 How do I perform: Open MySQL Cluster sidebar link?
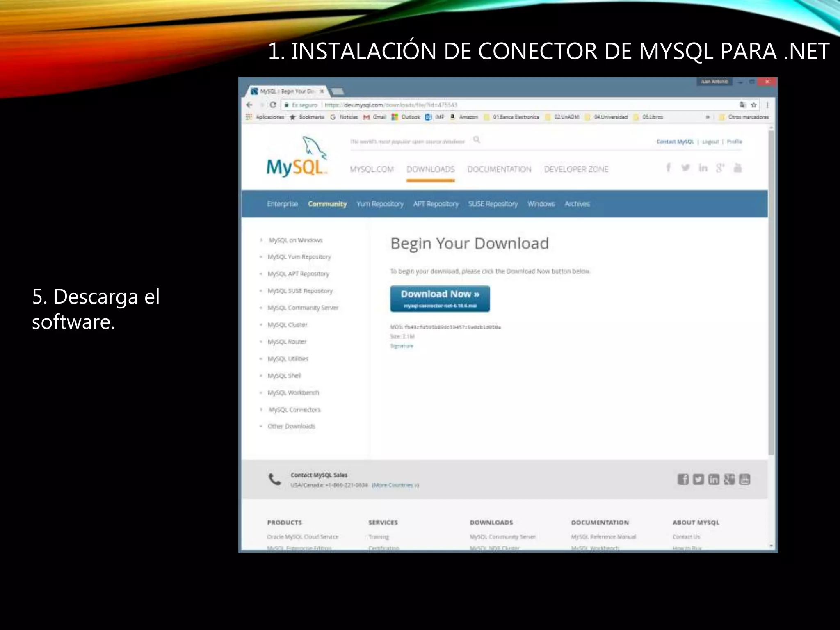pyautogui.click(x=287, y=325)
